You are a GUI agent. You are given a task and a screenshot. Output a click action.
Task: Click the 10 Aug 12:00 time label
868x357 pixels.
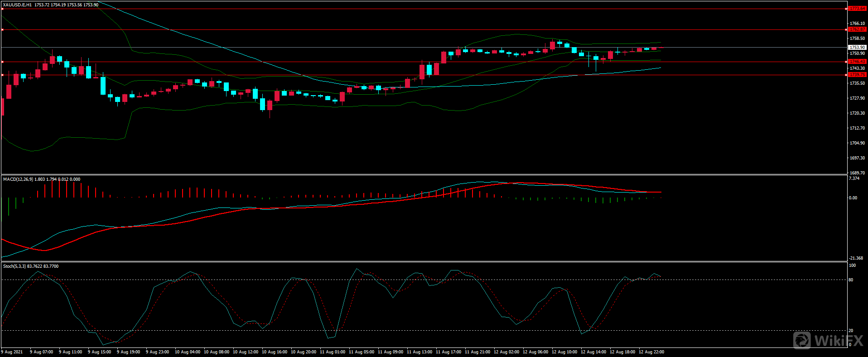(x=245, y=352)
